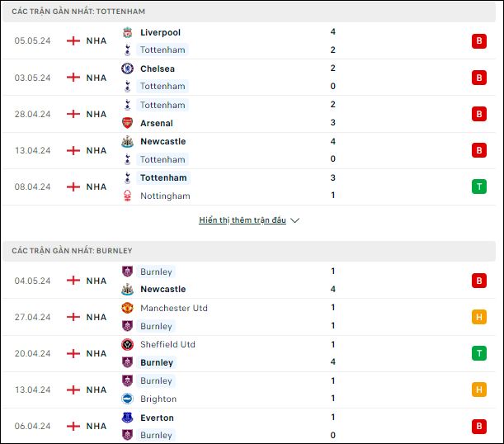Click red B result badge for Liverpool match
The height and width of the screenshot is (444, 504).
479,40
